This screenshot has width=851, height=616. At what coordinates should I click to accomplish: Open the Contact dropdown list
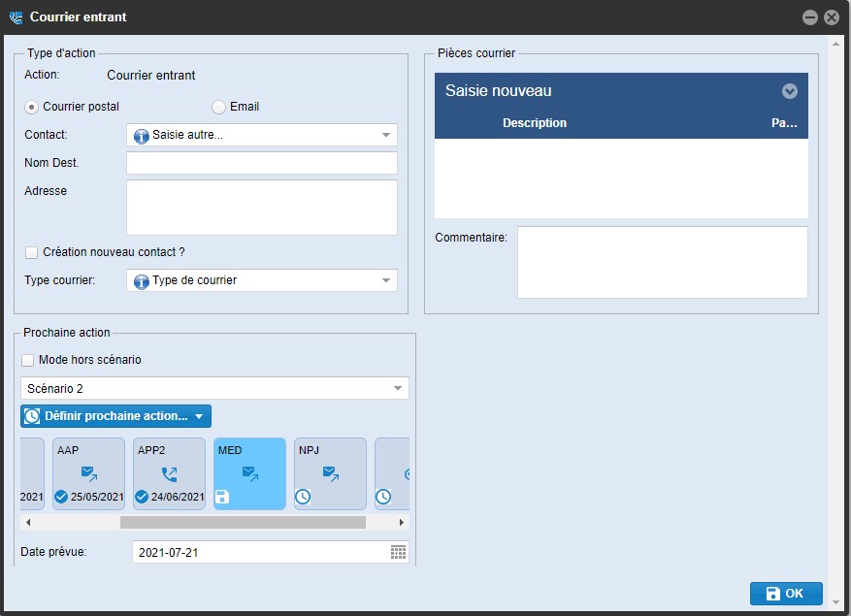385,135
